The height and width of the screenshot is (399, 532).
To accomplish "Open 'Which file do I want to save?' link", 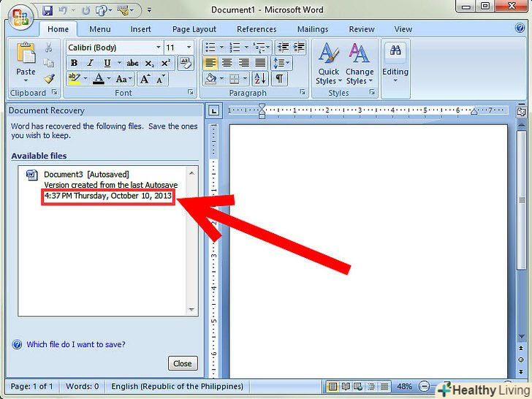I will pyautogui.click(x=76, y=344).
